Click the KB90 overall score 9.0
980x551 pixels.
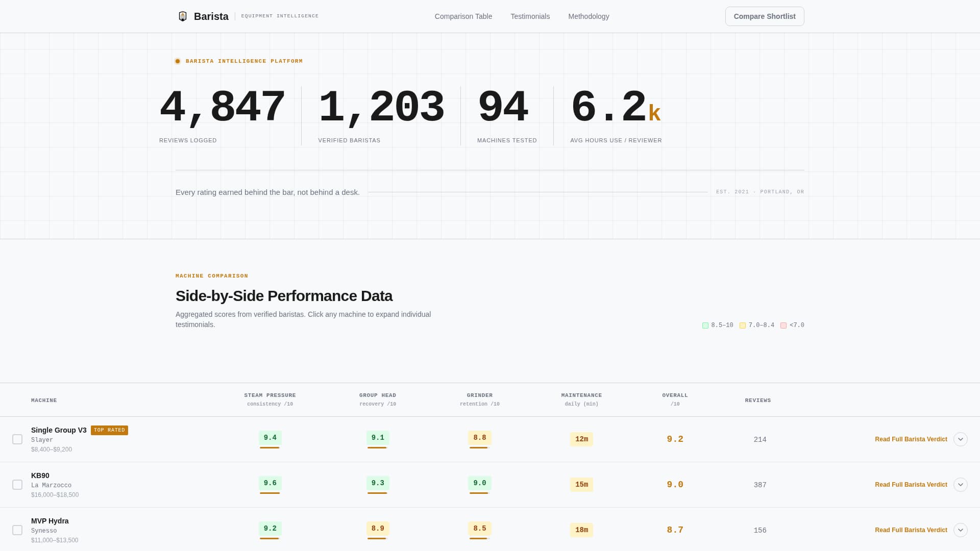(x=675, y=485)
